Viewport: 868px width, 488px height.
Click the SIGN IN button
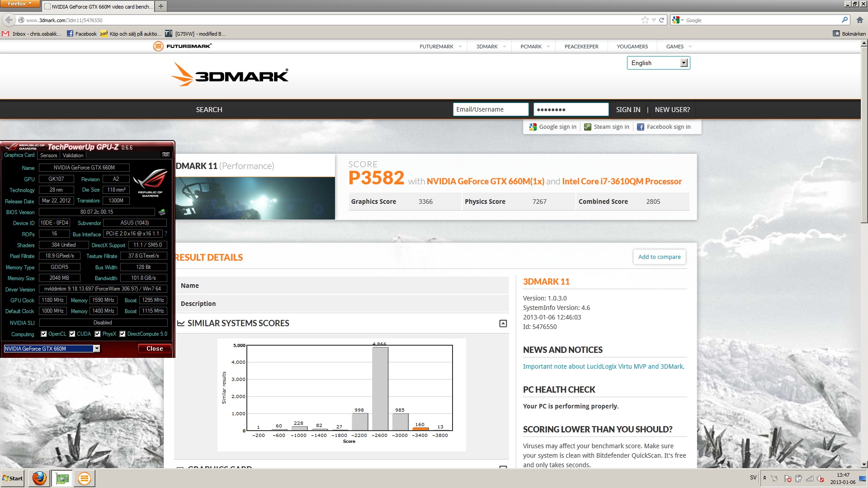tap(628, 109)
